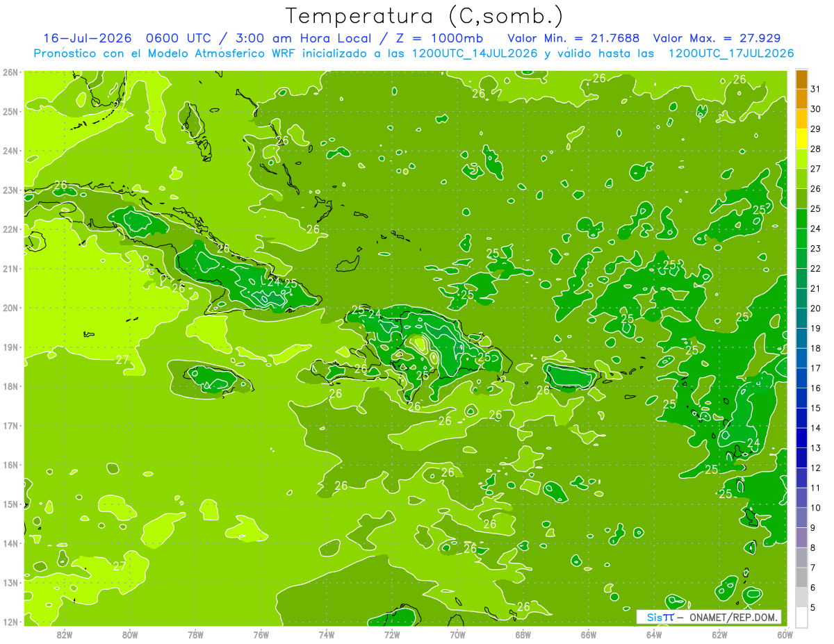Click the '18' color scale label

point(815,348)
